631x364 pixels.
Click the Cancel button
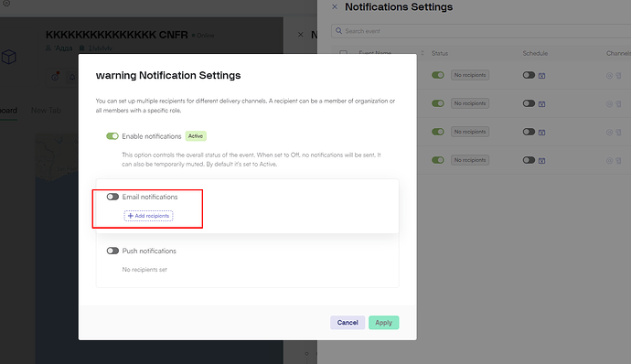click(x=348, y=323)
